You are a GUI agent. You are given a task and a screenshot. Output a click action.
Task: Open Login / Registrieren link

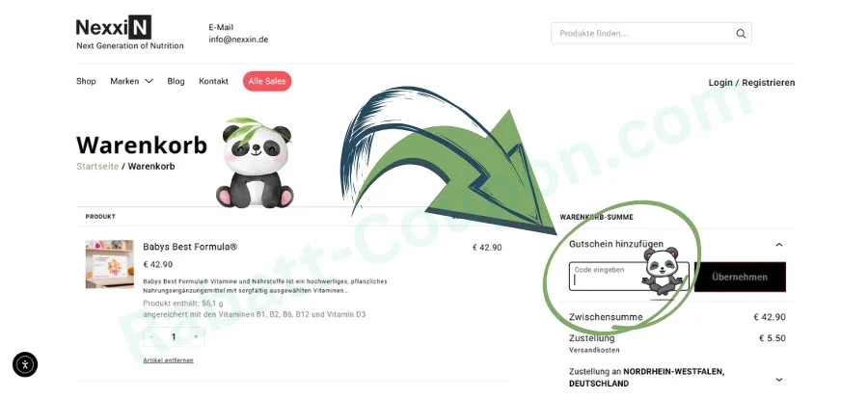click(x=751, y=83)
